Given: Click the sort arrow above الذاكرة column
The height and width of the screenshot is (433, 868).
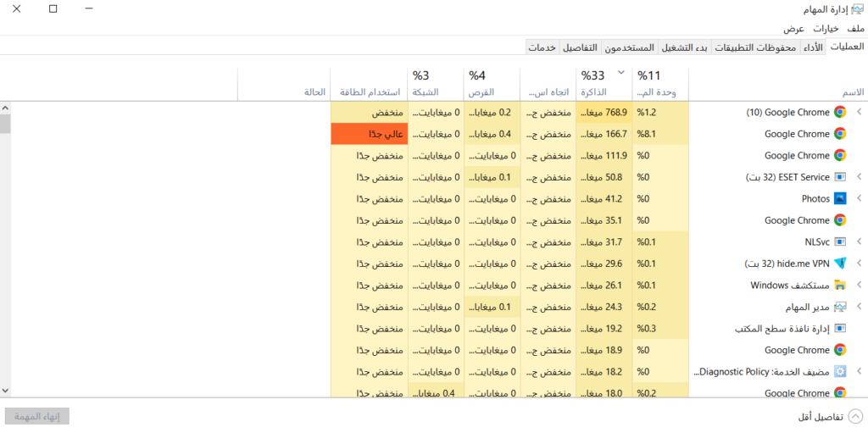Looking at the screenshot, I should pos(620,73).
